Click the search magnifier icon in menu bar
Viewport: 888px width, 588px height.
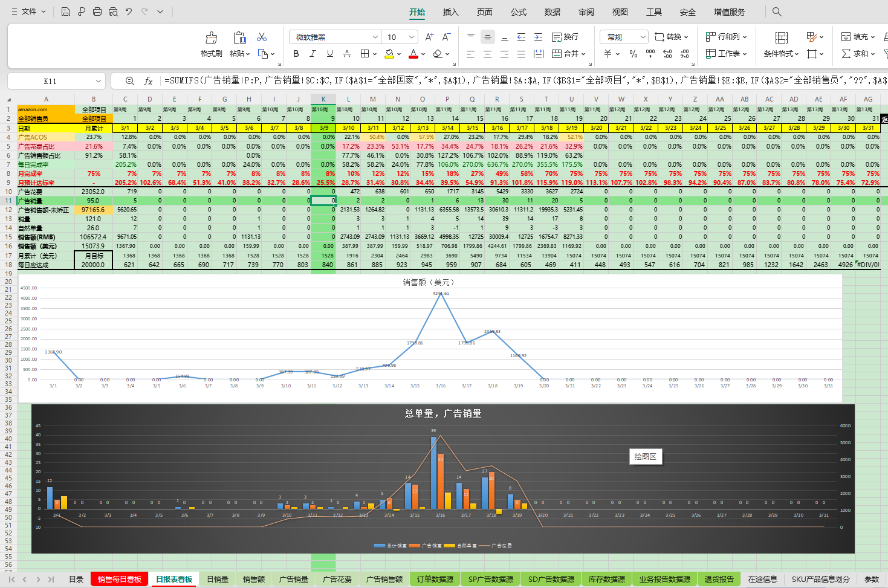pyautogui.click(x=777, y=11)
